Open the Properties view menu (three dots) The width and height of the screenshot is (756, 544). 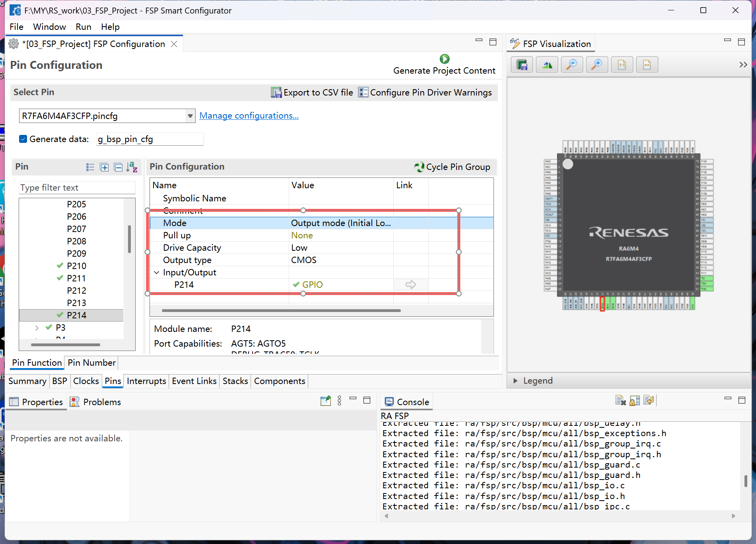pyautogui.click(x=339, y=401)
